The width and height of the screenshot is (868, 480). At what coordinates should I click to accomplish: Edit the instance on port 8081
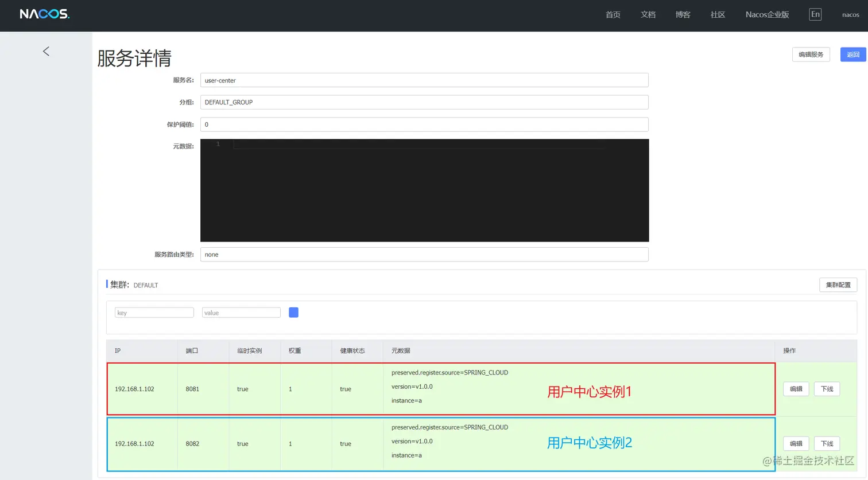796,389
